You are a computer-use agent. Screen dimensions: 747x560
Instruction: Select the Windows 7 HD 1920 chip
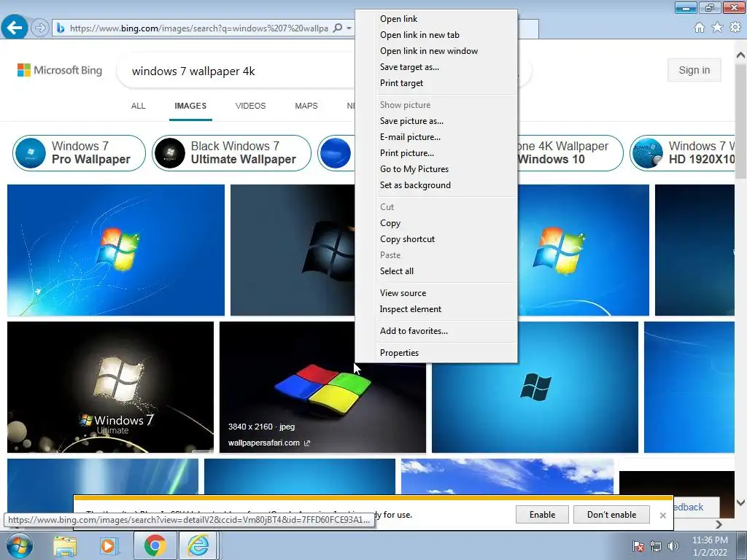683,152
